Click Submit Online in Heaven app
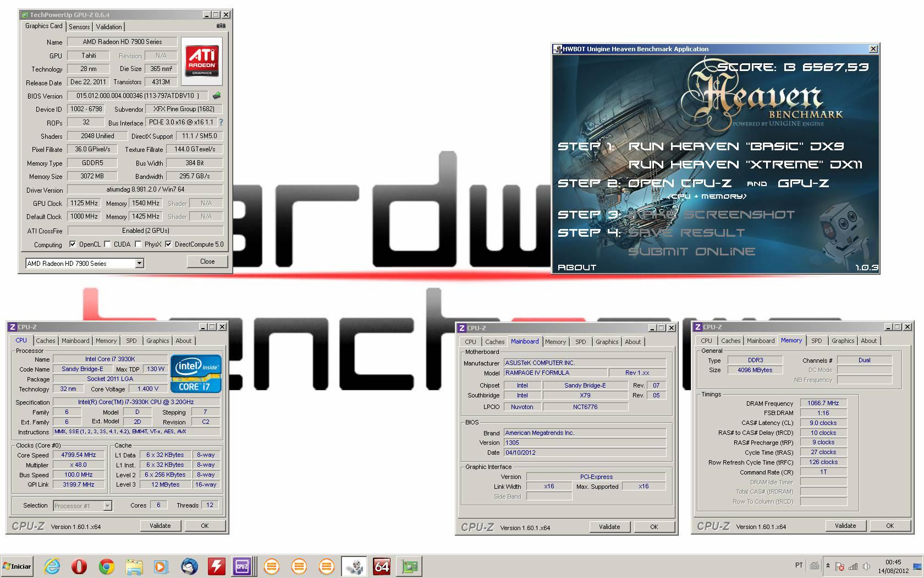 692,252
